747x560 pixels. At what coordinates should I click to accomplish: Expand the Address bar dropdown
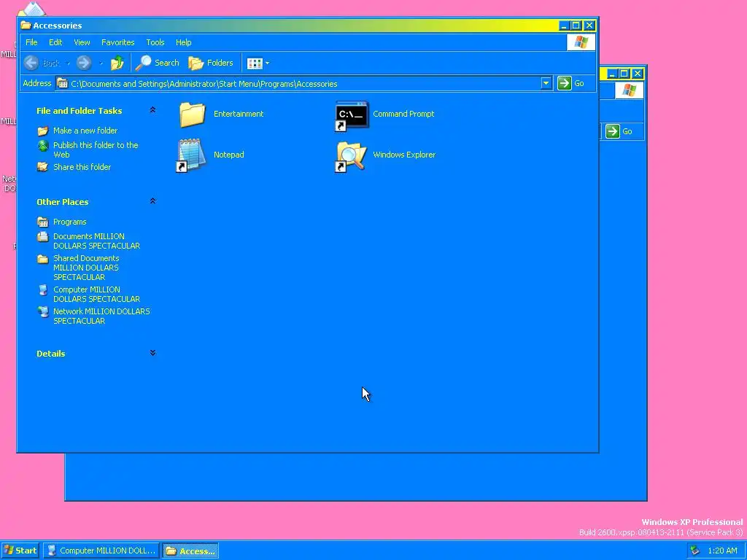coord(546,83)
